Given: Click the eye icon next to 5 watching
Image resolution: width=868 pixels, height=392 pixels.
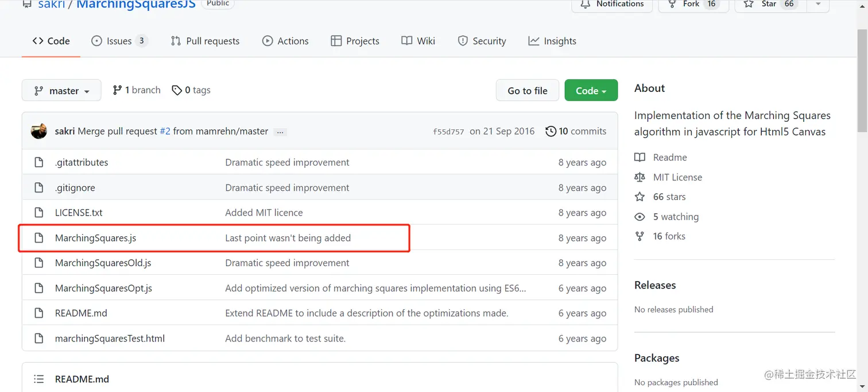Looking at the screenshot, I should pos(640,217).
